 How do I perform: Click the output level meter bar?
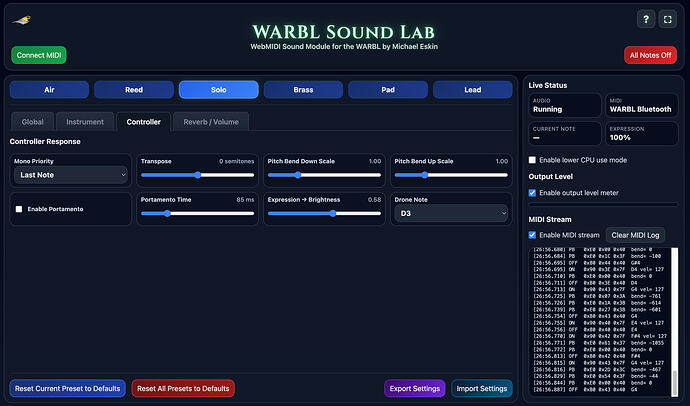[x=603, y=205]
